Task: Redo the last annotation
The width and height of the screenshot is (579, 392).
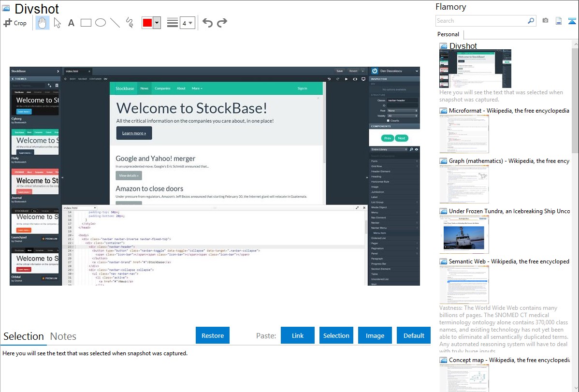Action: [222, 23]
